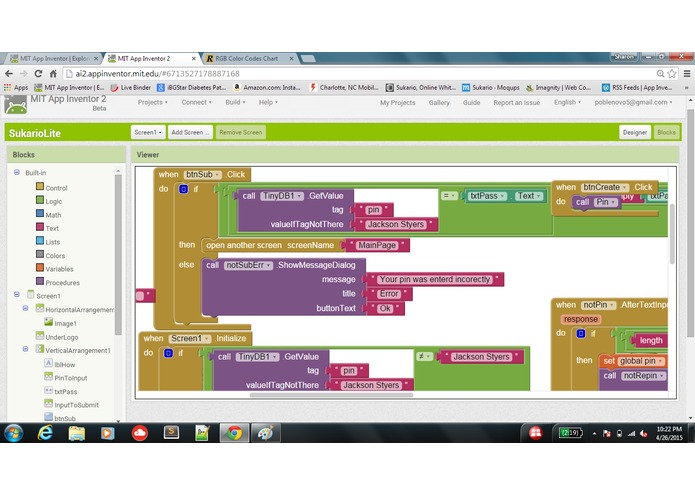Image resolution: width=695 pixels, height=494 pixels.
Task: Open the Control blocks drawer
Action: (51, 187)
